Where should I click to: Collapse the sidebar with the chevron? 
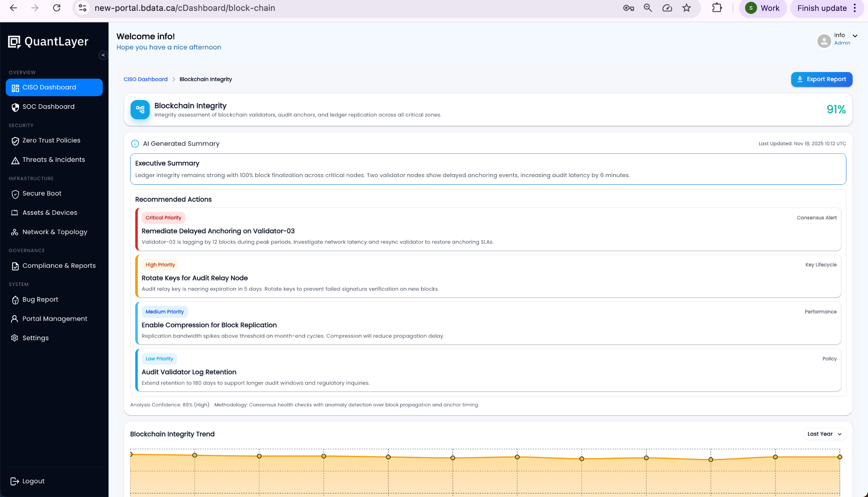(x=103, y=55)
